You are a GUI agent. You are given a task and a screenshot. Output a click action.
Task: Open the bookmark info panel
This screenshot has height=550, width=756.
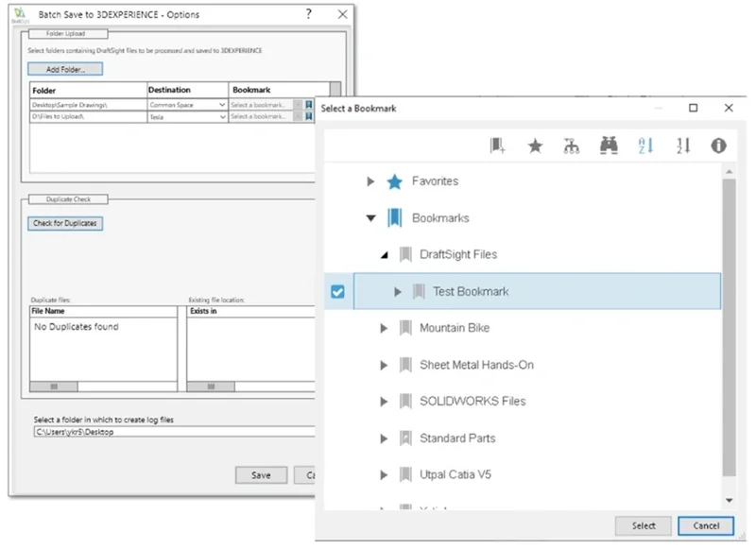[x=717, y=145]
